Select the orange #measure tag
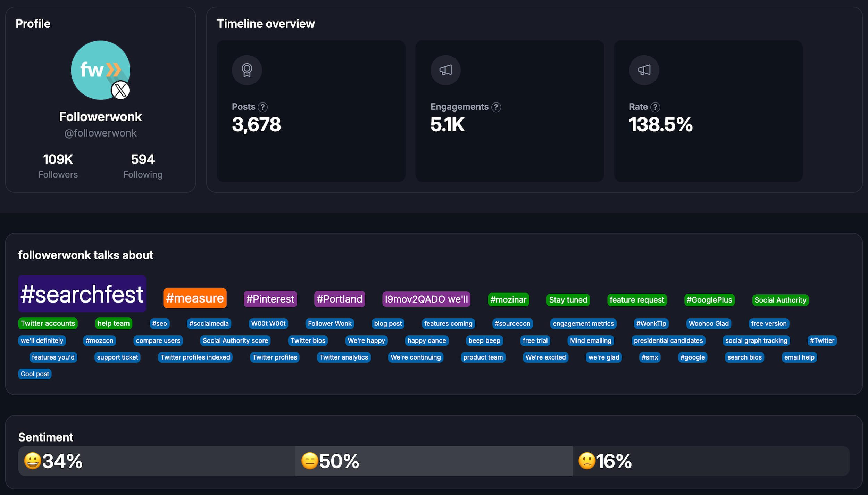Screen dimensions: 868x495 (x=195, y=298)
